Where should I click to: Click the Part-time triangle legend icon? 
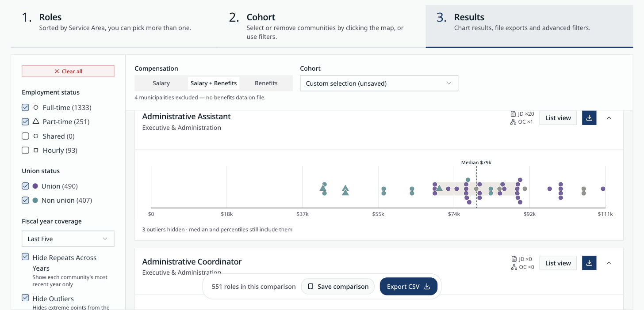[36, 121]
